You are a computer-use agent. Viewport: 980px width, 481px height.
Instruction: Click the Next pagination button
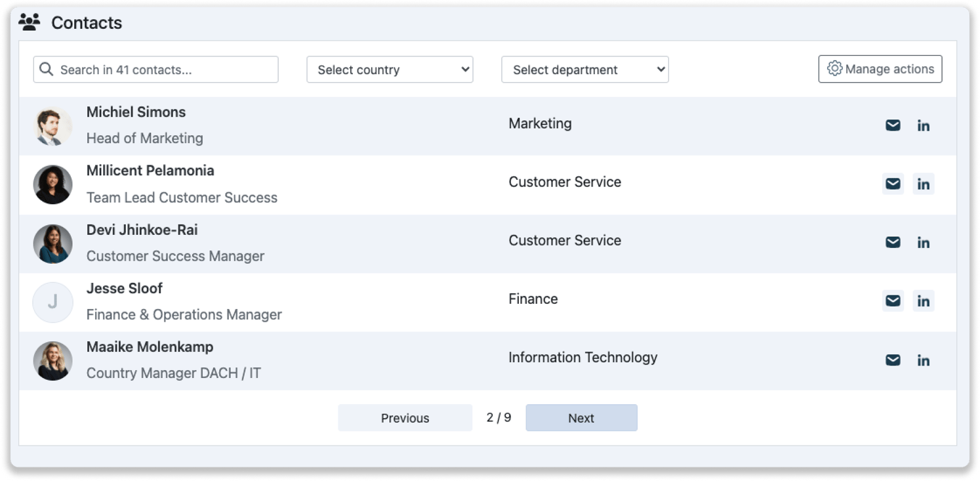click(x=581, y=417)
